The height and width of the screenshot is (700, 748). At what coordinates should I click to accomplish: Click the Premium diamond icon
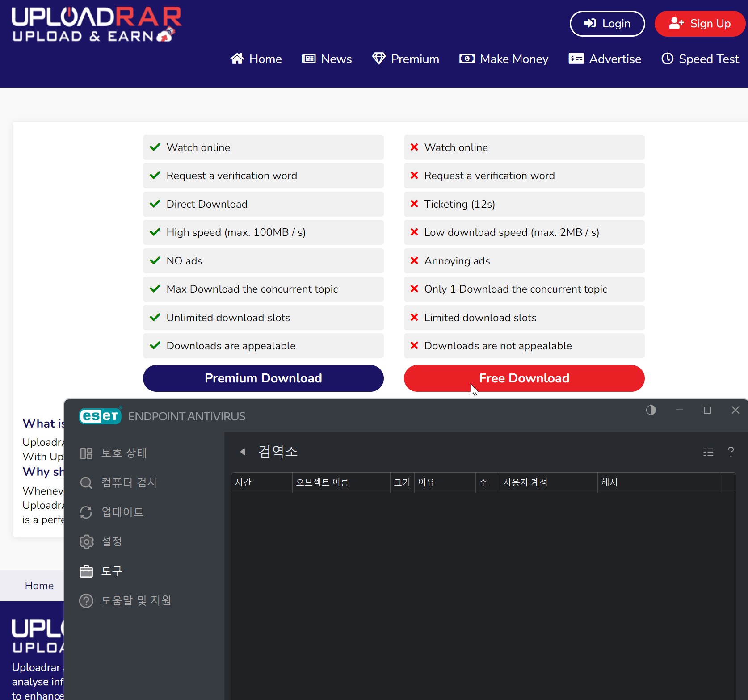[379, 59]
